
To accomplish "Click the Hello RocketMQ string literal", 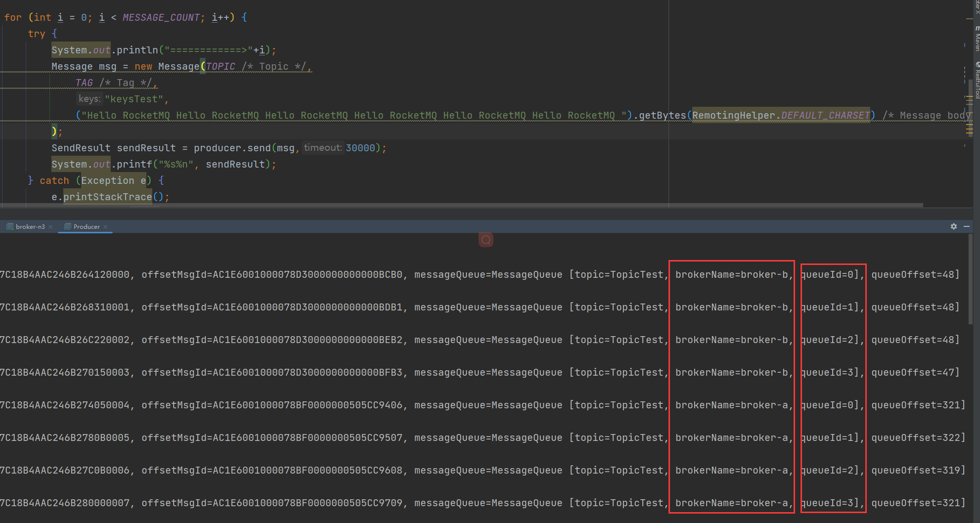I will click(x=354, y=115).
